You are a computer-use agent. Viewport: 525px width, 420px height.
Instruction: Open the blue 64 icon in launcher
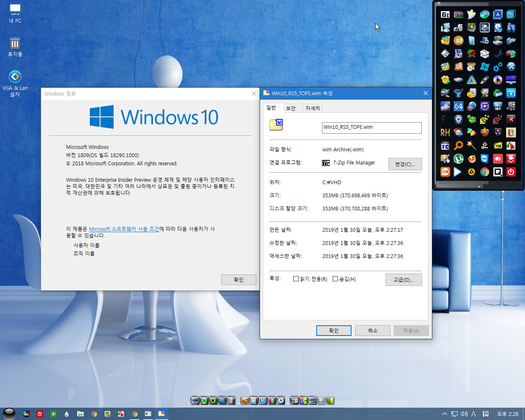click(458, 106)
